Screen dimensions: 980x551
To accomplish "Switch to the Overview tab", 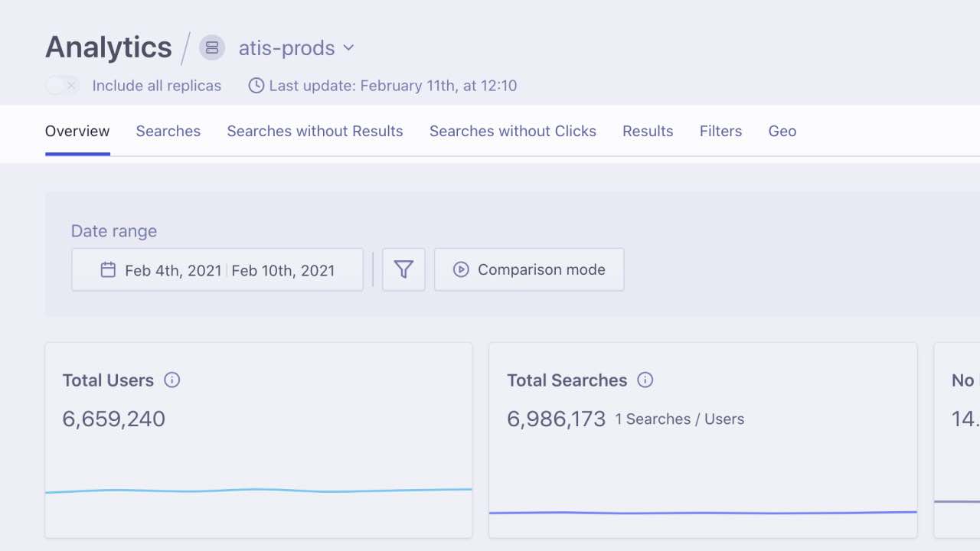I will (x=77, y=132).
